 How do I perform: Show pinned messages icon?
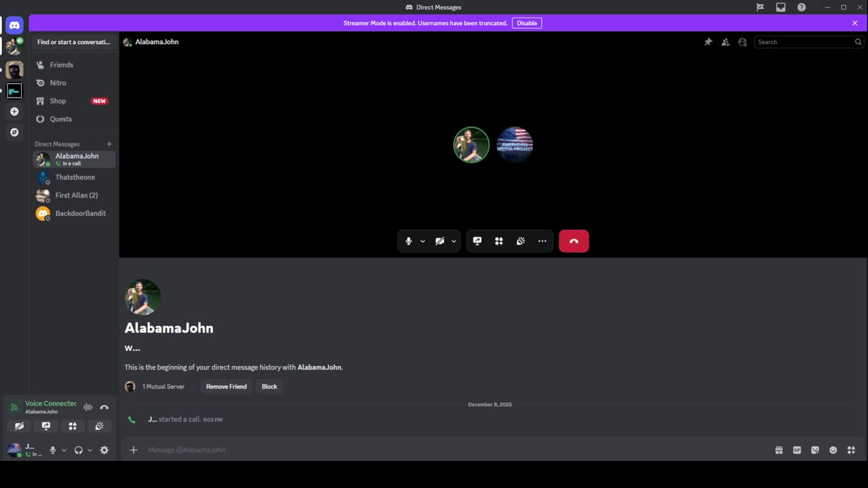(x=708, y=42)
